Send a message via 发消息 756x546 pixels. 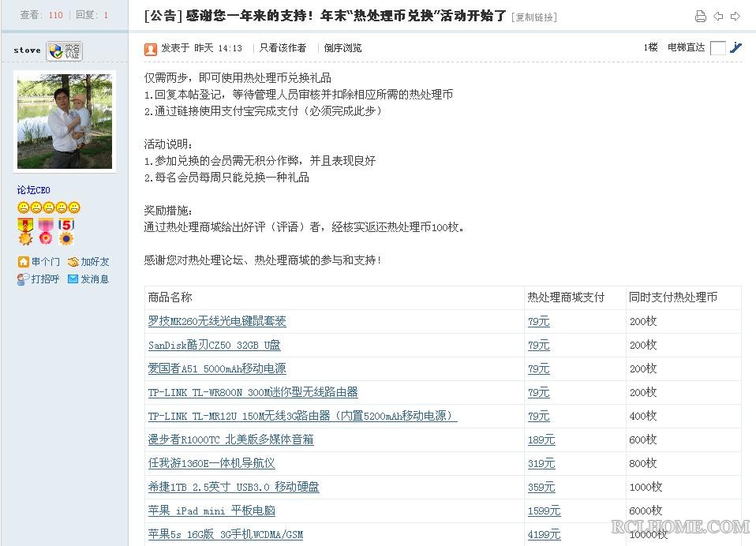(95, 279)
